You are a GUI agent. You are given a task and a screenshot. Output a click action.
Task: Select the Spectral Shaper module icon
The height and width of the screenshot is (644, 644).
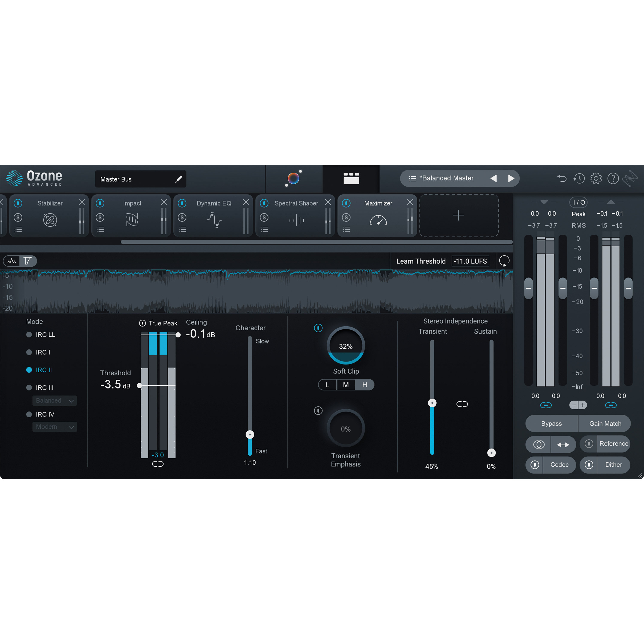coord(297,220)
